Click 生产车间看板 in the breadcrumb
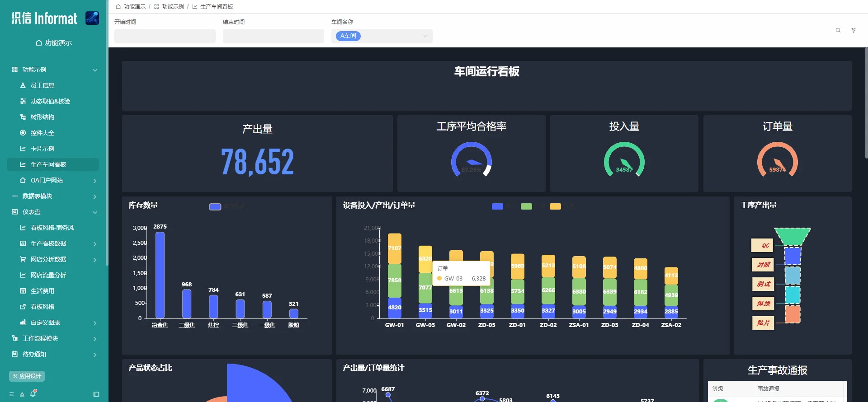868x402 pixels. [x=217, y=7]
